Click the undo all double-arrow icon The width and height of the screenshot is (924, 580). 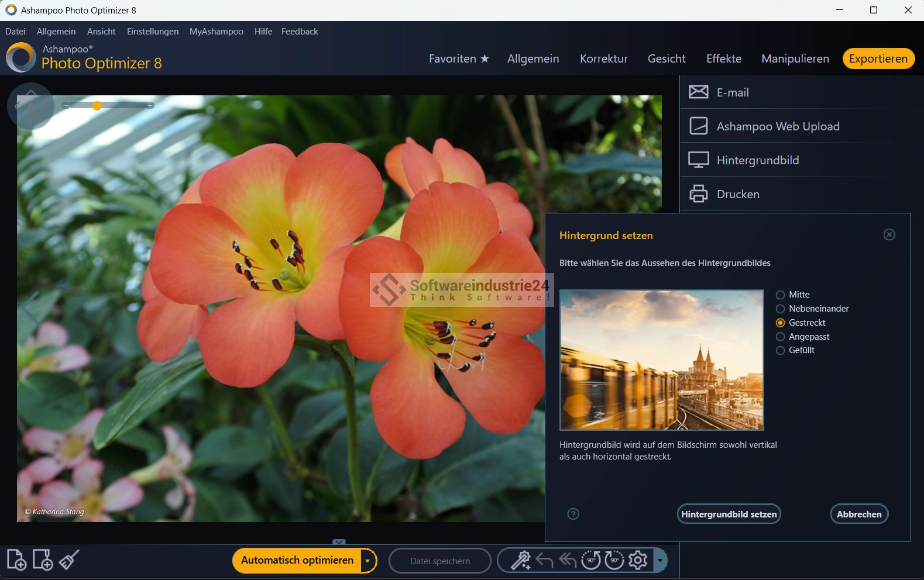(568, 560)
